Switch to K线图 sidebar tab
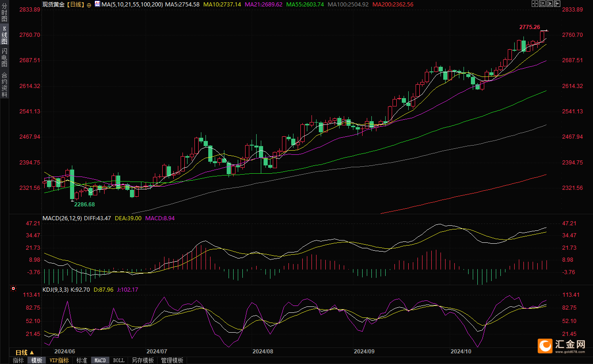Screen dimensions: 593x364 [5, 35]
